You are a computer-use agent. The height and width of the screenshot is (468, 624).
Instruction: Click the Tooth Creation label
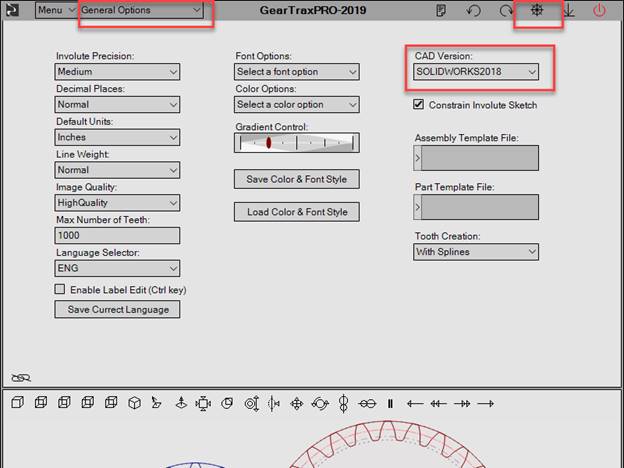[x=447, y=236]
